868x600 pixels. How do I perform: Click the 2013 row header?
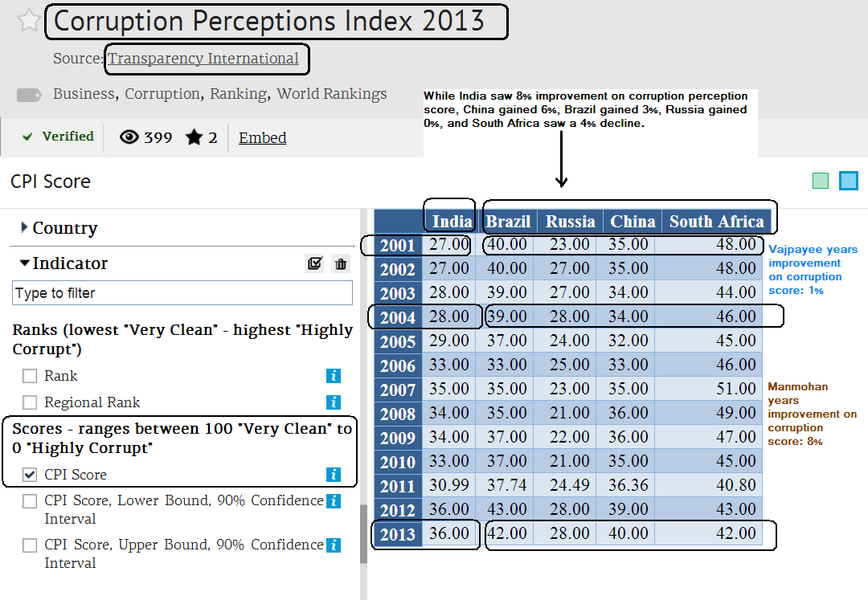pos(398,534)
